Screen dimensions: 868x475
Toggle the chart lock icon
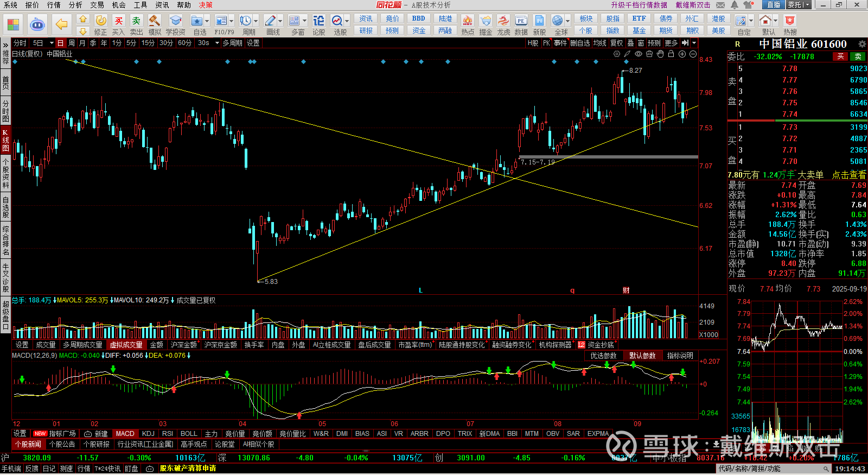point(671,54)
